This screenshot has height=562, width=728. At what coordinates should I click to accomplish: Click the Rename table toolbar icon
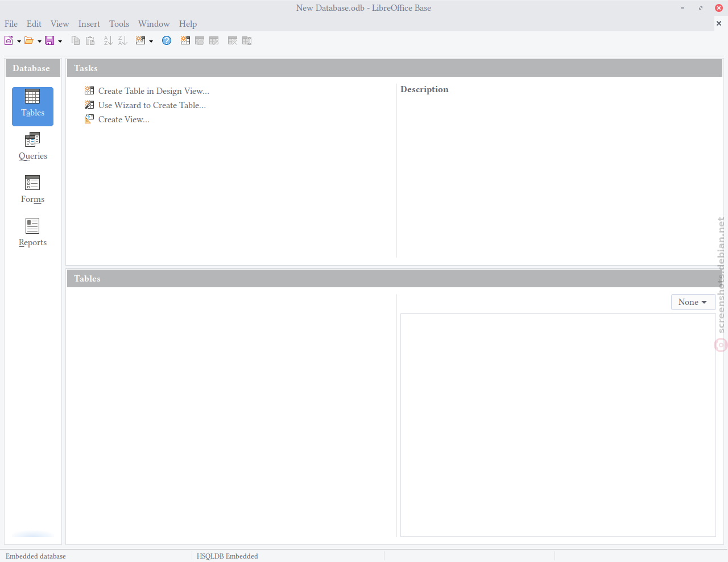tap(247, 40)
